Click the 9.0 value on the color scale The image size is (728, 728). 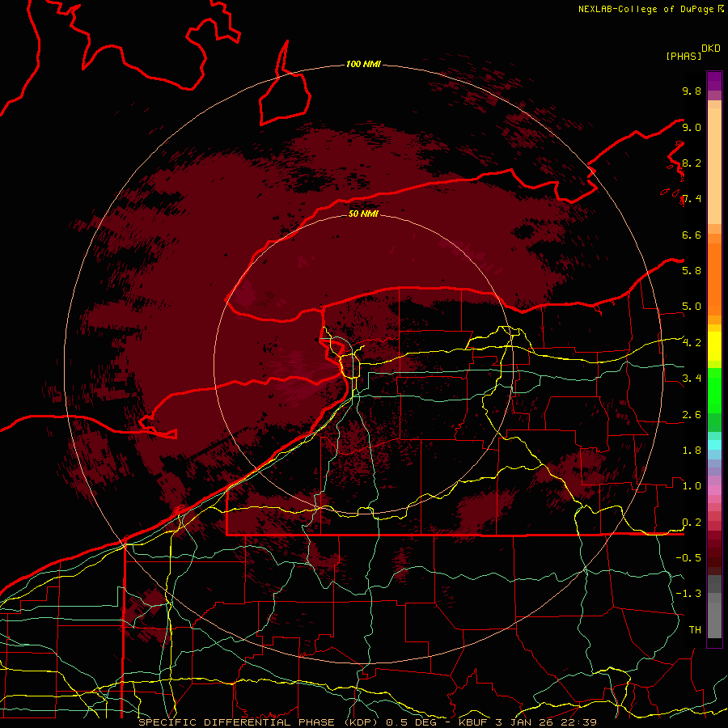[692, 127]
